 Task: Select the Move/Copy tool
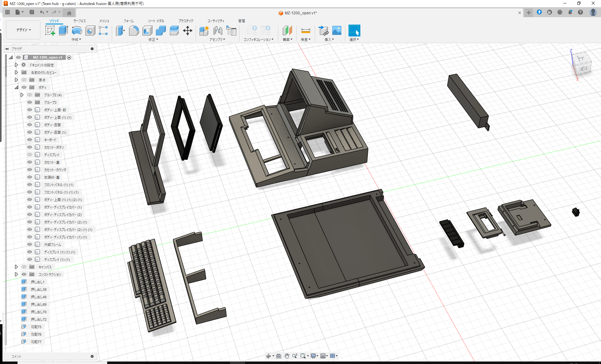[188, 31]
